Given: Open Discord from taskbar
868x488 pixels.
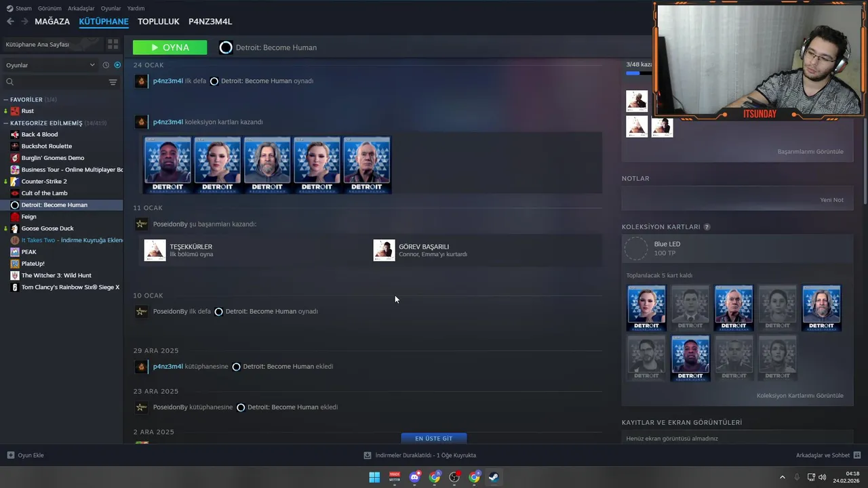Looking at the screenshot, I should pyautogui.click(x=414, y=477).
